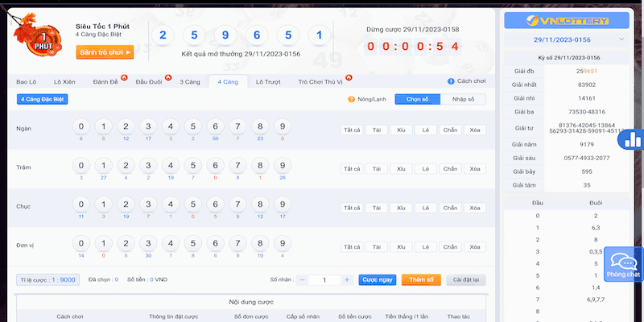This screenshot has height=322, width=644.
Task: Switch to the Đánh Đề tab
Action: 105,81
